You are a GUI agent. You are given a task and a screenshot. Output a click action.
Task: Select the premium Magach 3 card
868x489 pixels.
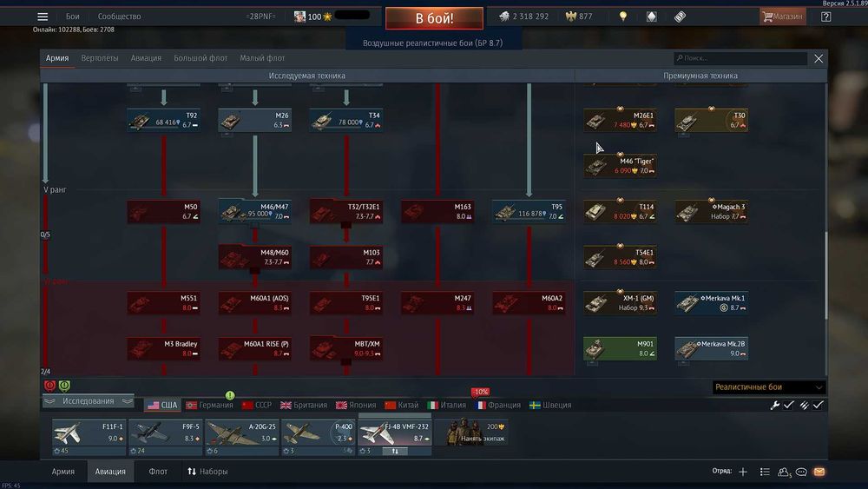pyautogui.click(x=712, y=212)
